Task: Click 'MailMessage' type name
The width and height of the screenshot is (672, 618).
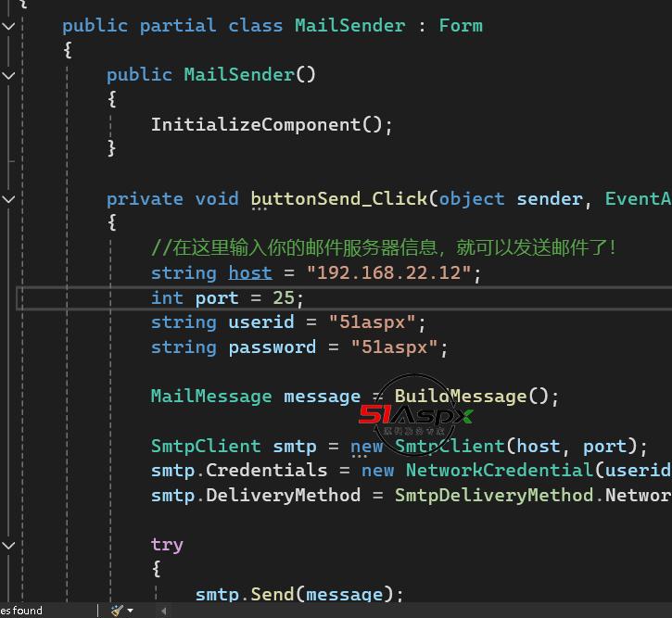Action: pos(211,397)
